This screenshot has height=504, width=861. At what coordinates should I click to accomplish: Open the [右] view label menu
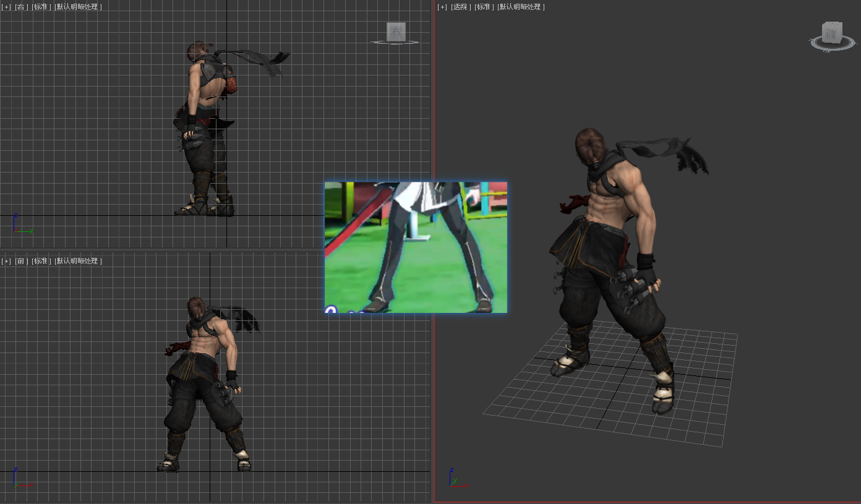coord(22,7)
